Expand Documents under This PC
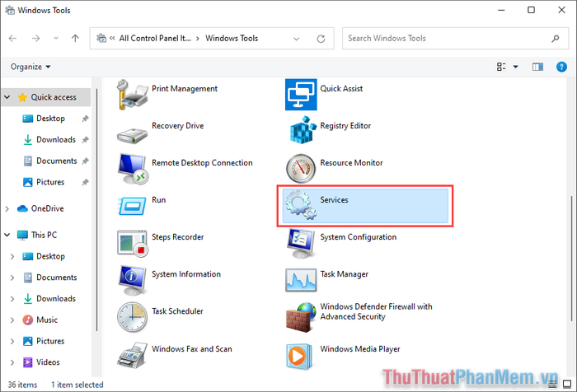 (12, 278)
